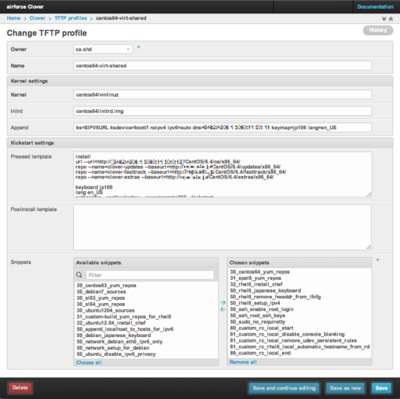Select chosen snippet 50_rhel6_japanese_keyboard
This screenshot has height=399, width=400.
tap(265, 291)
